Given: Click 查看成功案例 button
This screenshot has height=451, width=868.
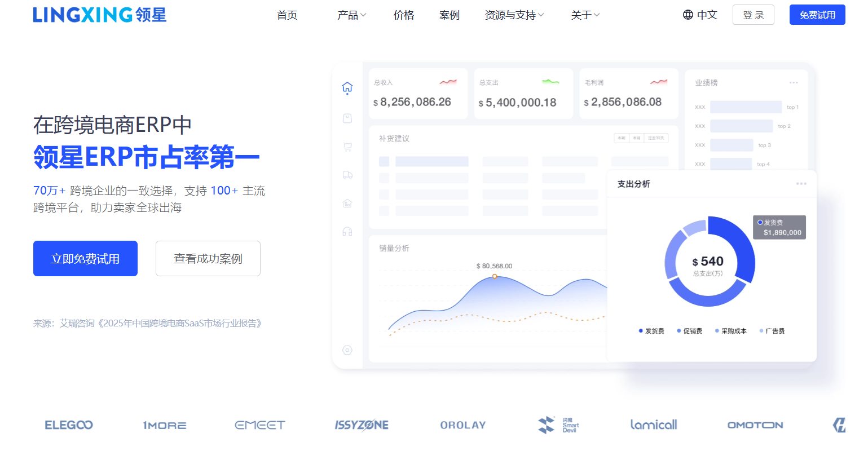Looking at the screenshot, I should (x=208, y=258).
